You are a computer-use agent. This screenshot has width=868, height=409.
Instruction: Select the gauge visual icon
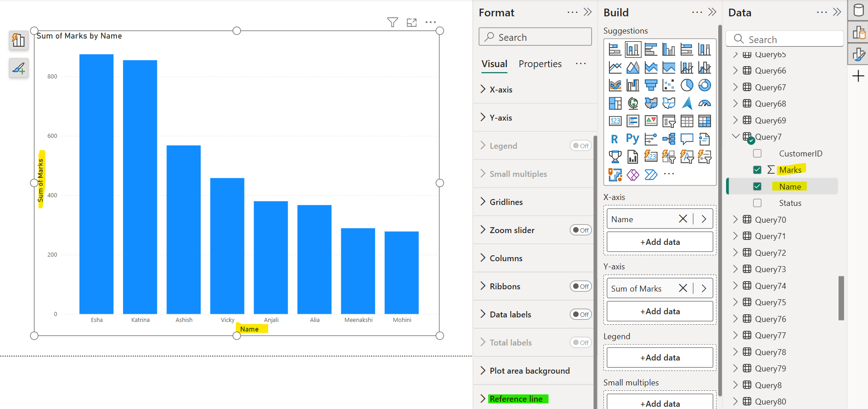[705, 103]
